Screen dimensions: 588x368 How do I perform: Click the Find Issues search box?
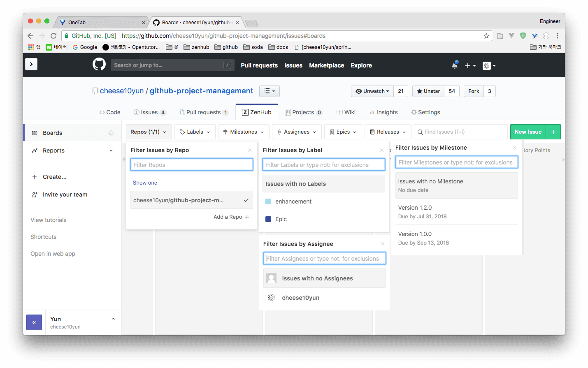pyautogui.click(x=460, y=132)
